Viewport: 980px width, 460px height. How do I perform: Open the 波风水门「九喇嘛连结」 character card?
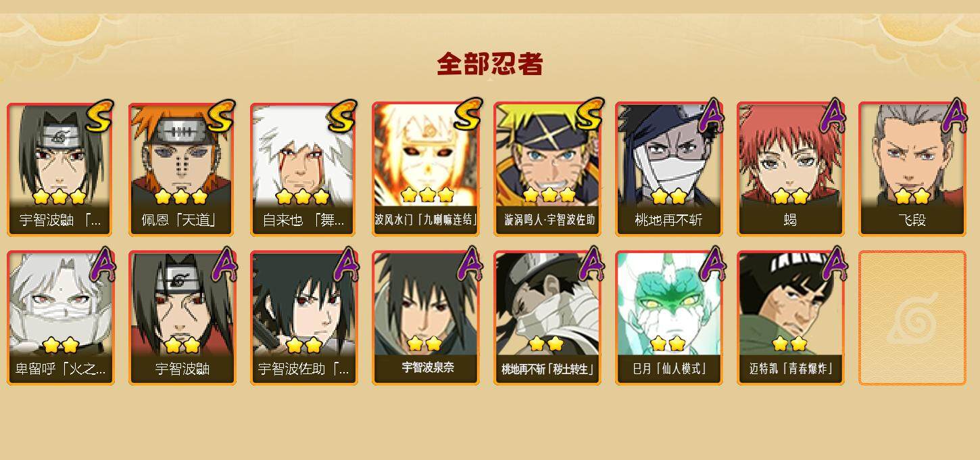coord(425,169)
